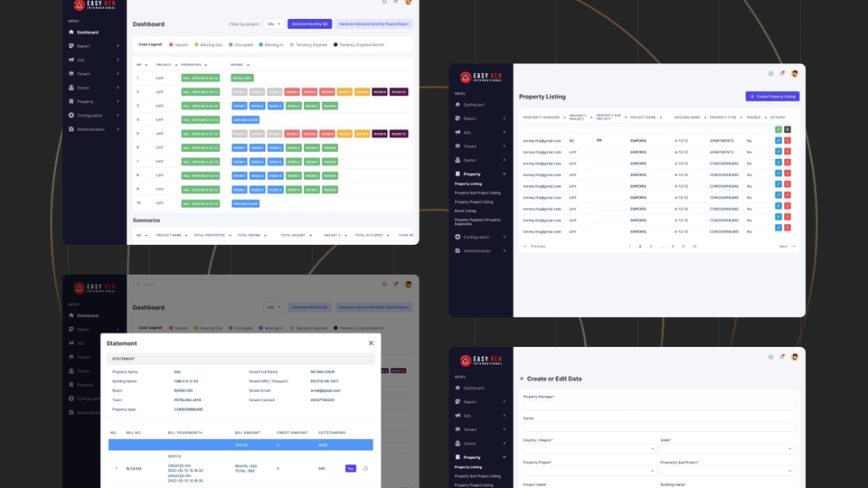Image resolution: width=868 pixels, height=488 pixels.
Task: Open Property menu in top-left Dashboard window
Action: [85, 101]
